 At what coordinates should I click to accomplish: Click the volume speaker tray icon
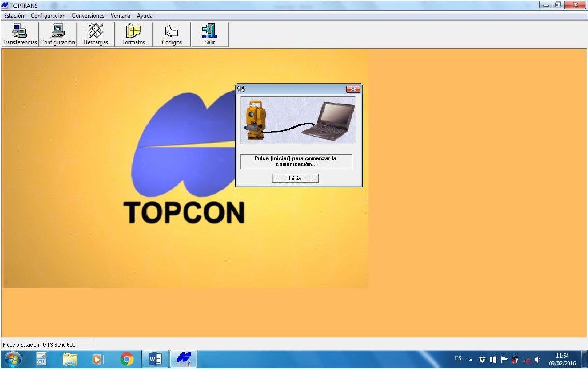pos(537,360)
